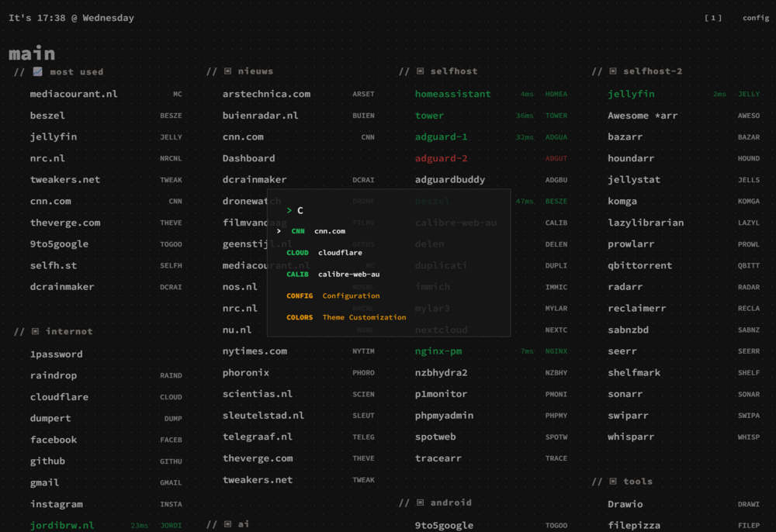Select the CONFIG Configuration search result
776x532 pixels.
click(389, 295)
